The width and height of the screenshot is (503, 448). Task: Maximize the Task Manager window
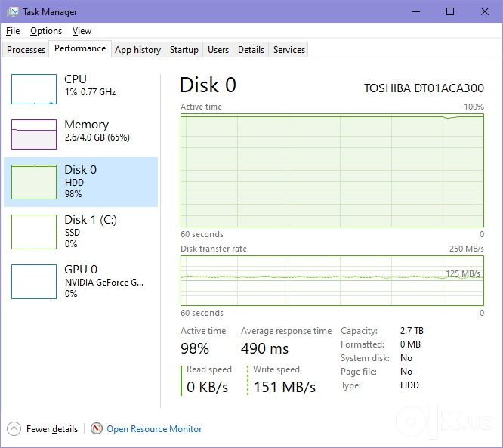[x=450, y=11]
